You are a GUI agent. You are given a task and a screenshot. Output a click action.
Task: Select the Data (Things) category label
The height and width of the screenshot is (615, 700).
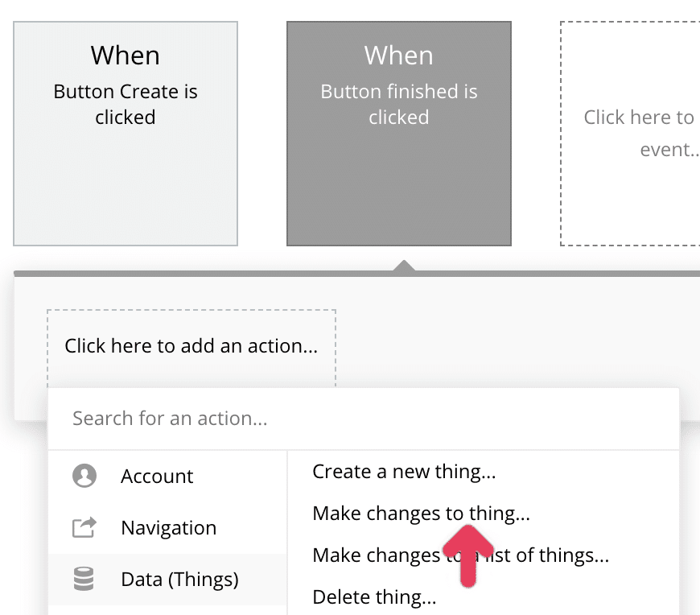coord(179,579)
